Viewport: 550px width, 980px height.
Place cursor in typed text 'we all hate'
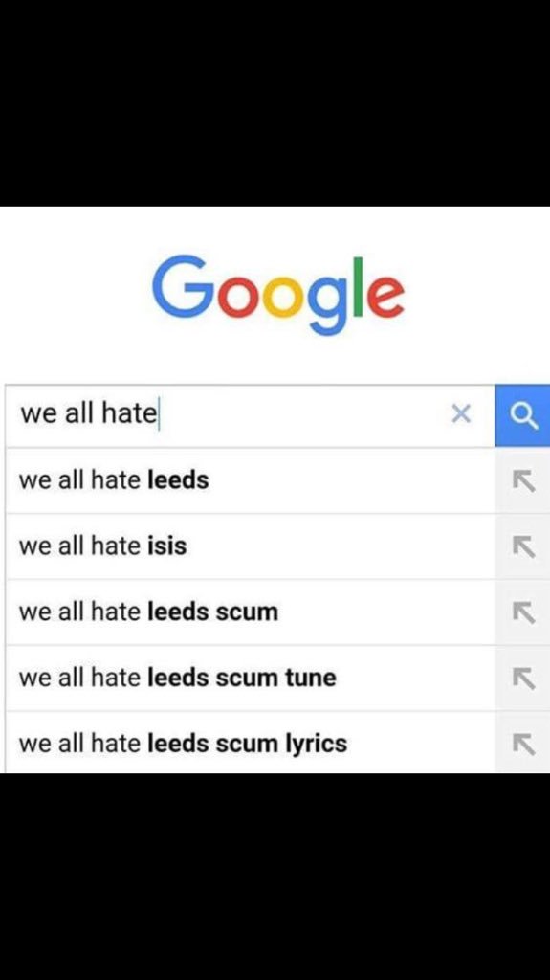point(88,413)
